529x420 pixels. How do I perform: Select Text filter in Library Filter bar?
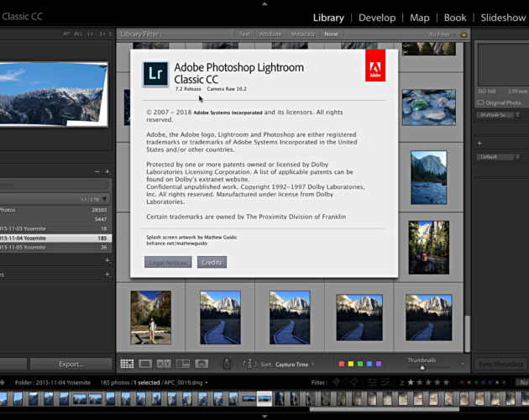click(x=245, y=34)
